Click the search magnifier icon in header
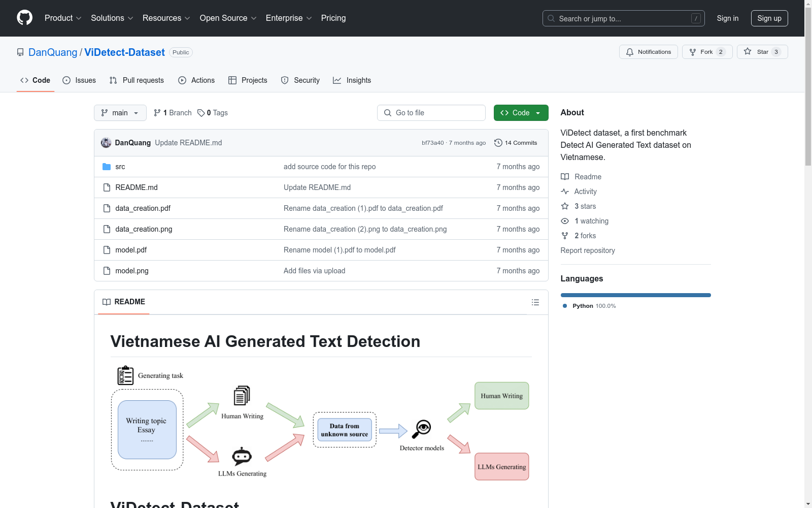Screen dimensions: 812x508 [551, 18]
